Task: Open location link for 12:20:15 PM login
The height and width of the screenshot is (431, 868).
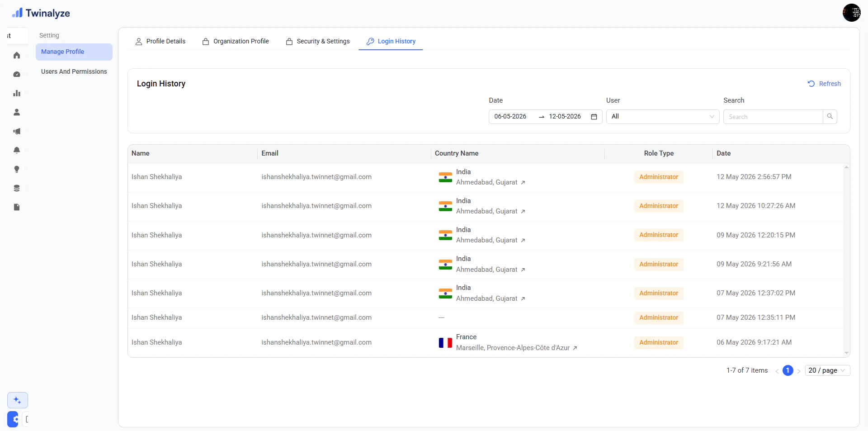Action: (523, 241)
